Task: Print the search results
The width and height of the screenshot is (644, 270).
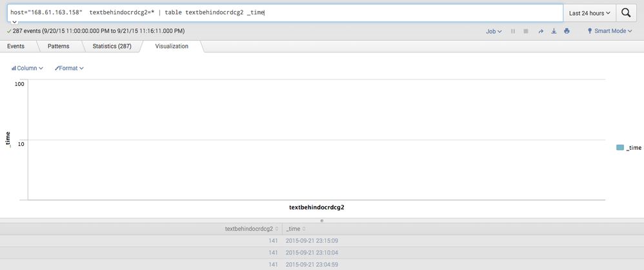Action: click(x=567, y=31)
